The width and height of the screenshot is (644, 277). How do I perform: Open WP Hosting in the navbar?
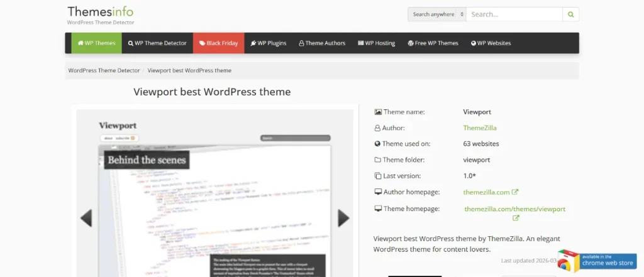[x=376, y=43]
